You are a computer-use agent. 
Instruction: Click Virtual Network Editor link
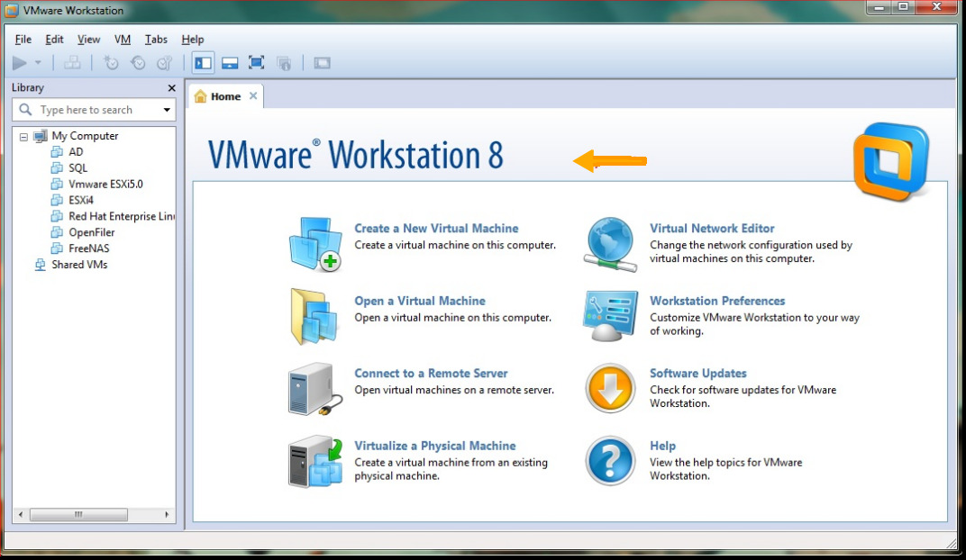[x=712, y=229]
